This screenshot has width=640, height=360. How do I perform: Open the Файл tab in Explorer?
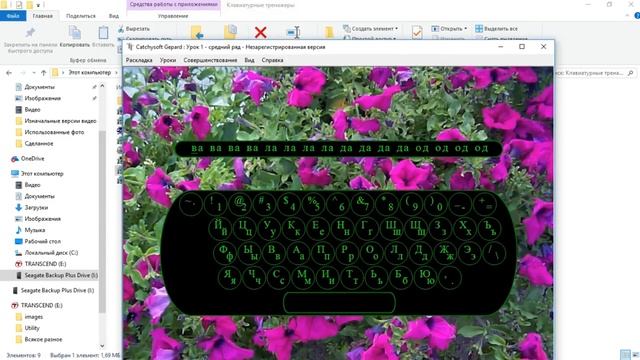pyautogui.click(x=13, y=16)
